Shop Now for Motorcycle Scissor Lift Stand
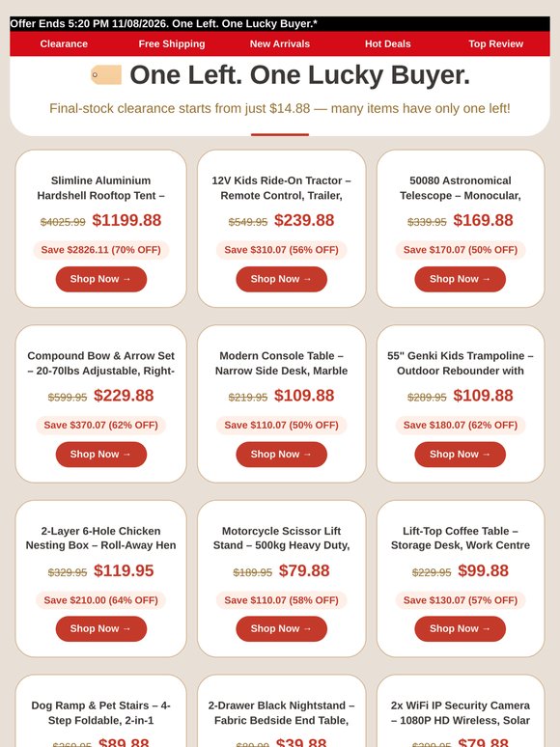The image size is (560, 747). coord(282,629)
